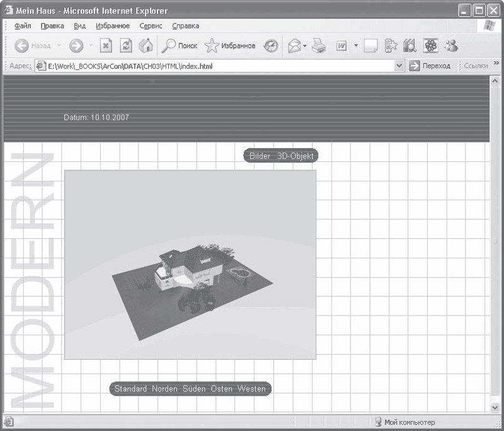Image resolution: width=504 pixels, height=431 pixels.
Task: Click the Datum: 10.10.2007 text
Action: tap(96, 118)
